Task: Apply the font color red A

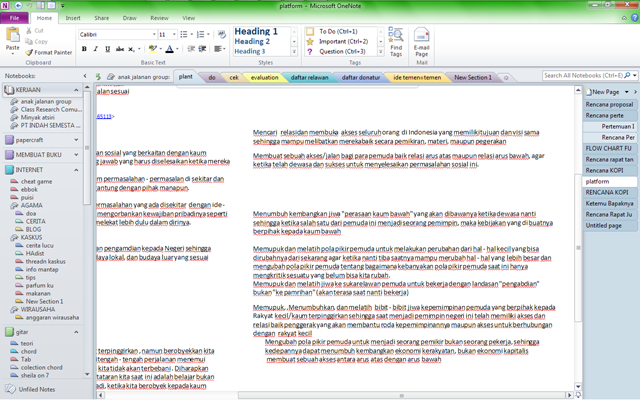Action: pyautogui.click(x=169, y=49)
